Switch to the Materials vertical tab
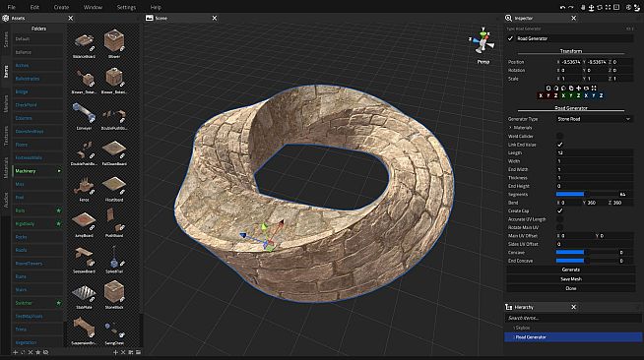Image resolution: width=644 pixels, height=360 pixels. [6, 168]
